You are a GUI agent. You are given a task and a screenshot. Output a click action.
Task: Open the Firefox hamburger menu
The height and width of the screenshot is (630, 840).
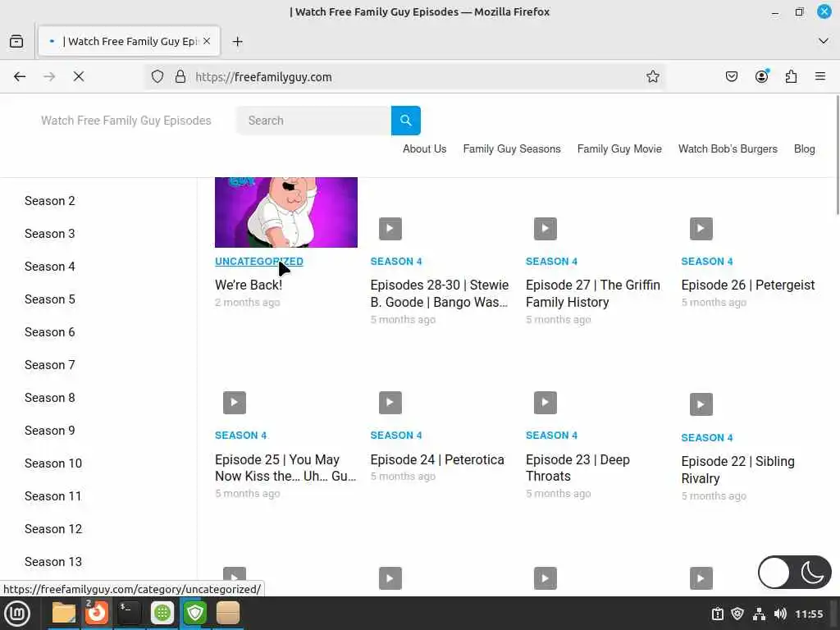pos(820,76)
